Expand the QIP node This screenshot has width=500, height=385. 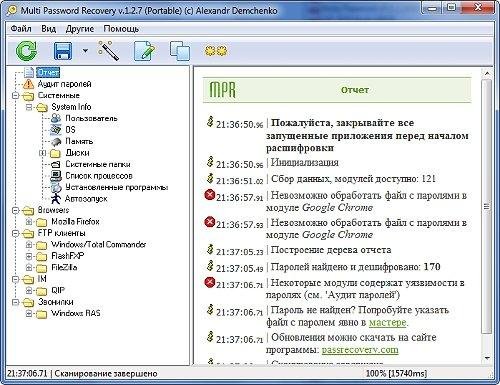pyautogui.click(x=29, y=291)
